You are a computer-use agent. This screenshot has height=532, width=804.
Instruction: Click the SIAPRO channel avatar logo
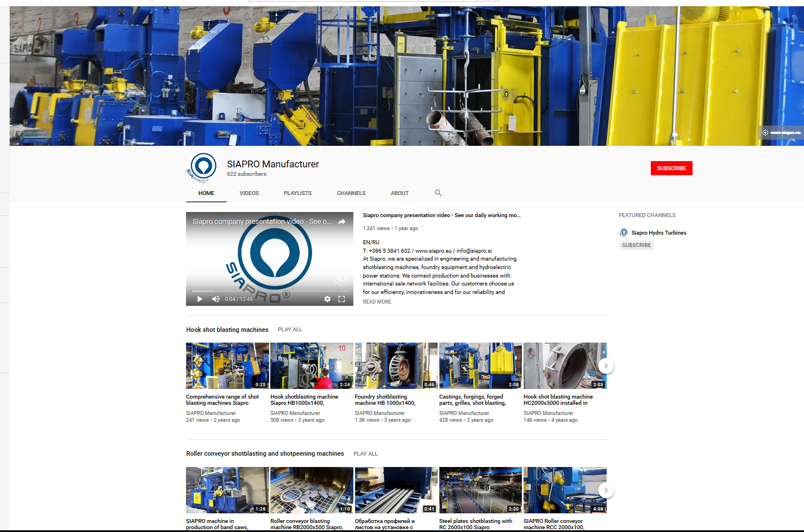[202, 168]
